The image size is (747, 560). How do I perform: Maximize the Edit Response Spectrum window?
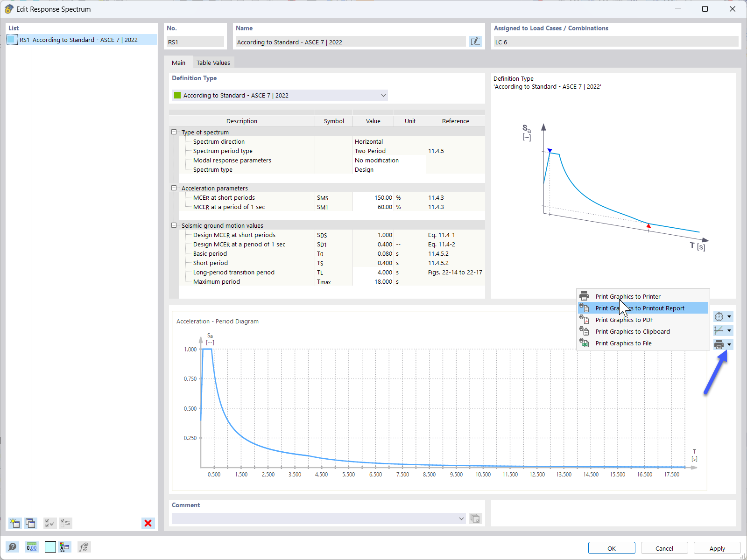pyautogui.click(x=705, y=9)
